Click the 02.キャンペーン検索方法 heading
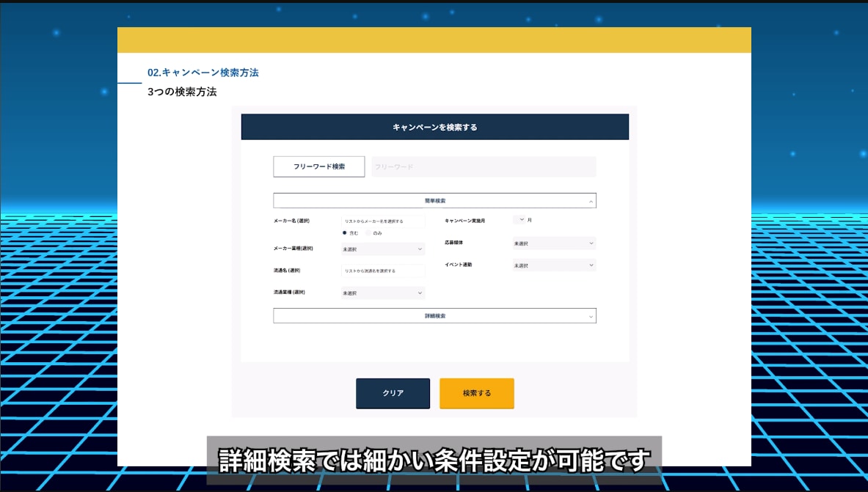The height and width of the screenshot is (492, 868). click(203, 73)
